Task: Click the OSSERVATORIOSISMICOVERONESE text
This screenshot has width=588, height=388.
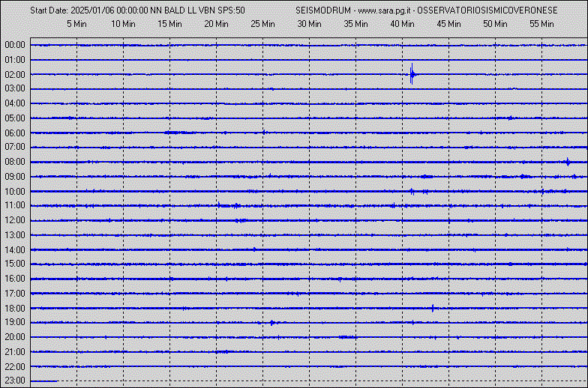Action: click(x=487, y=10)
